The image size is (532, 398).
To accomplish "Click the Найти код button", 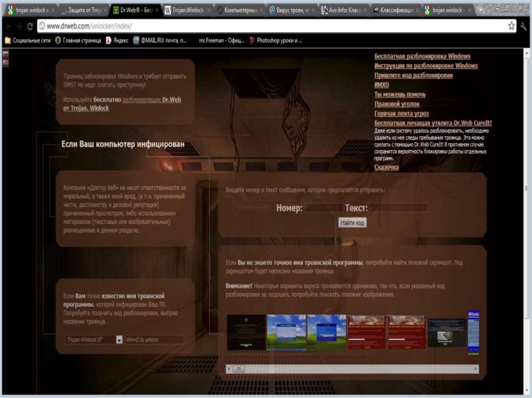I will coord(352,223).
